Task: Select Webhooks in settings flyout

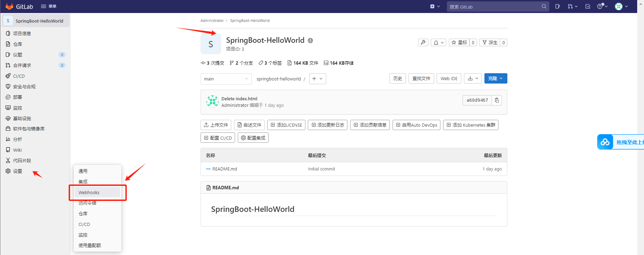Action: (x=97, y=192)
